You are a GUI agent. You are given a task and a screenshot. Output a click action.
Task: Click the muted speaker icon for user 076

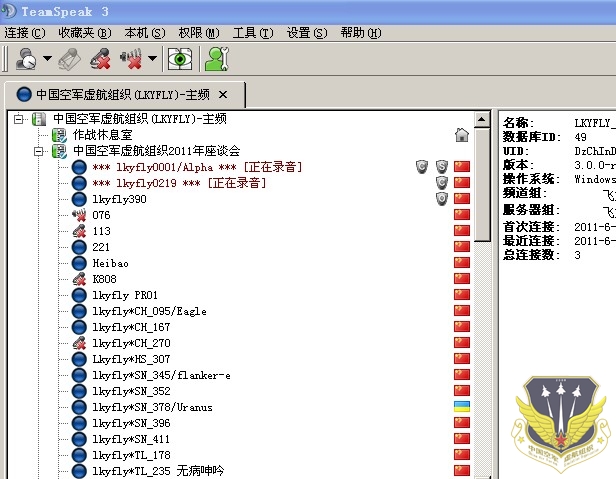tap(79, 215)
